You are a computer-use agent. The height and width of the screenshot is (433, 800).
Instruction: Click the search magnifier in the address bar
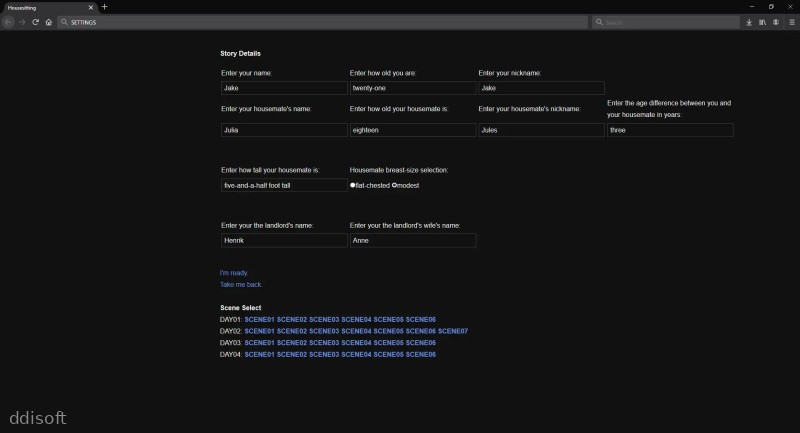point(64,22)
